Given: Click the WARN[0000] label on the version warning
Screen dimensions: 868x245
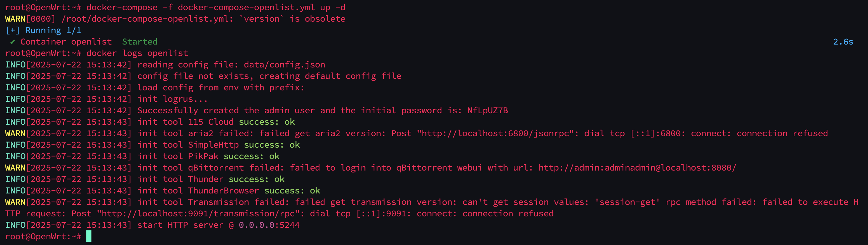Looking at the screenshot, I should [x=30, y=19].
